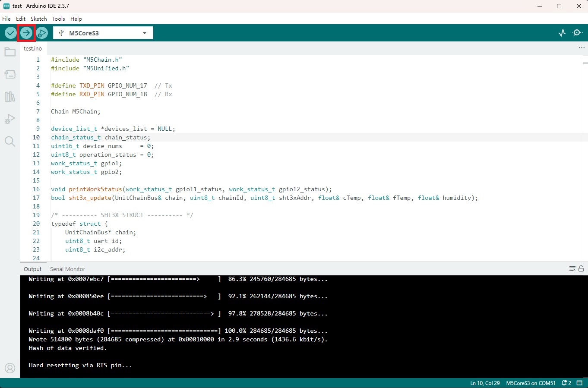Image resolution: width=588 pixels, height=388 pixels.
Task: Upload the sketch with arrow button
Action: pos(26,33)
